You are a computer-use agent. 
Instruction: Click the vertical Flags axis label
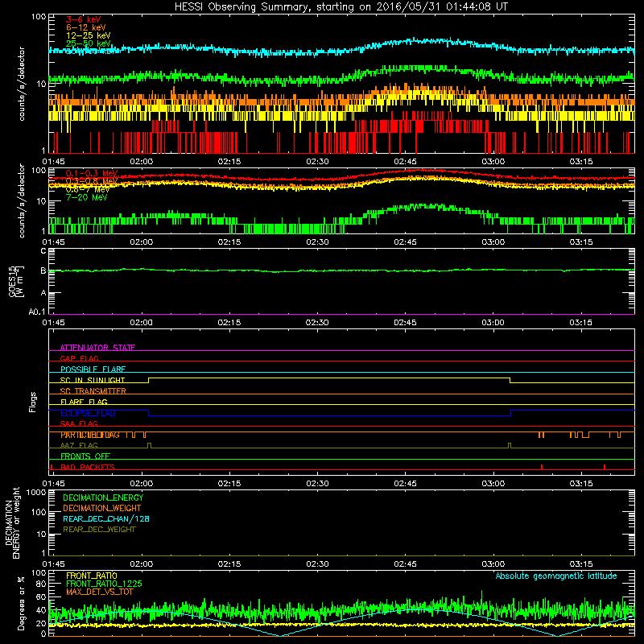(33, 402)
